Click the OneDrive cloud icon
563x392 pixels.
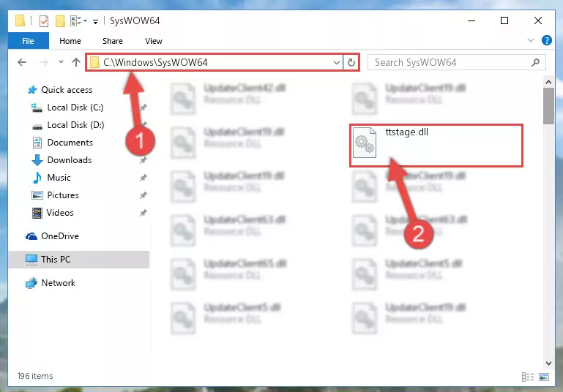click(x=31, y=236)
